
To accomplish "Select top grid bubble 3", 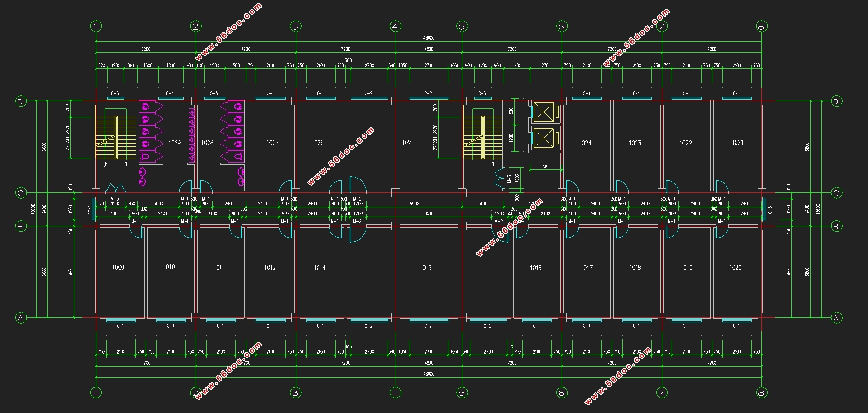I will coord(295,26).
